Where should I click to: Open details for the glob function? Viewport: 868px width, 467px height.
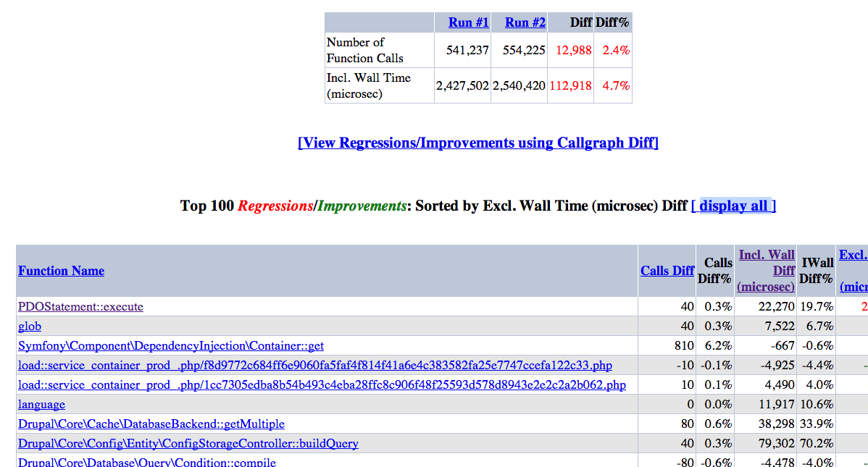tap(30, 327)
